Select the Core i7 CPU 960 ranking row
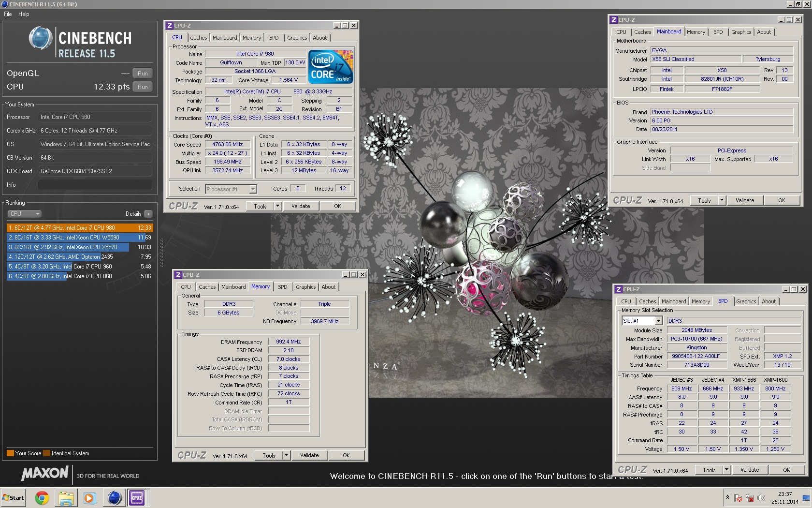The width and height of the screenshot is (812, 508). click(x=80, y=267)
